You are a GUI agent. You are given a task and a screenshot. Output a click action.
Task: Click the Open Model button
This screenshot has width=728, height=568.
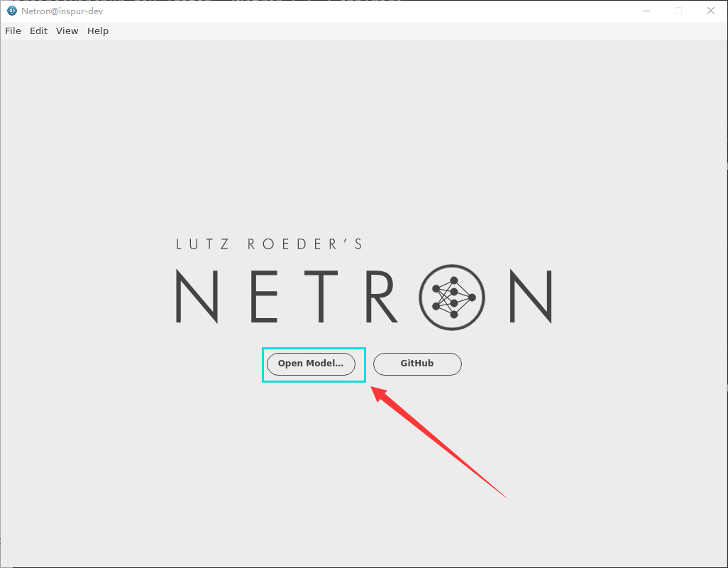310,364
